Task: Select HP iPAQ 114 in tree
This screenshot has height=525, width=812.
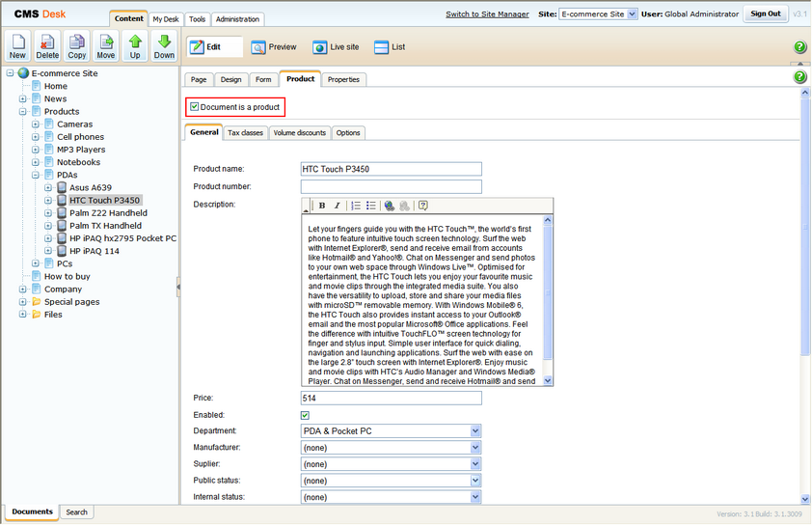Action: pos(95,251)
